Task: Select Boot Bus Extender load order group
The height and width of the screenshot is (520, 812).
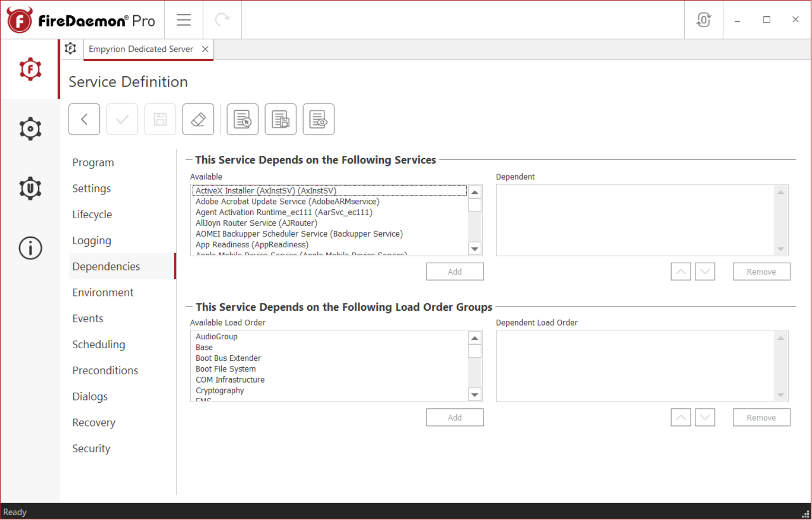Action: point(329,358)
